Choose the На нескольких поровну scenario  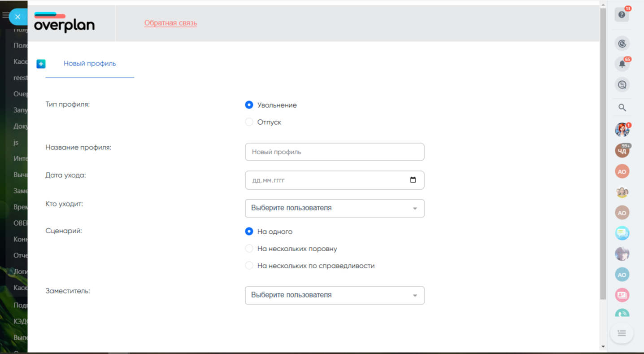coord(249,249)
